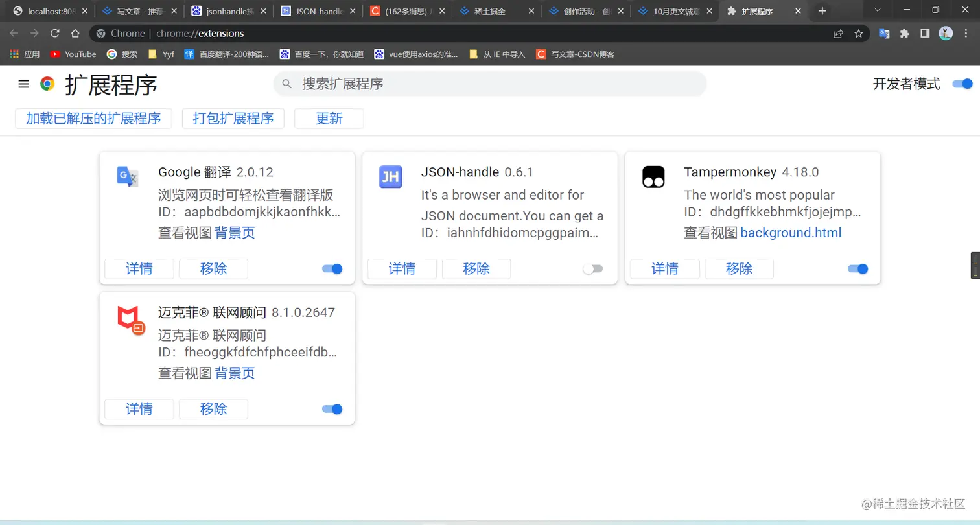This screenshot has width=980, height=525.
Task: Open the 百度一下，你就知道 bookmark
Action: coord(321,54)
